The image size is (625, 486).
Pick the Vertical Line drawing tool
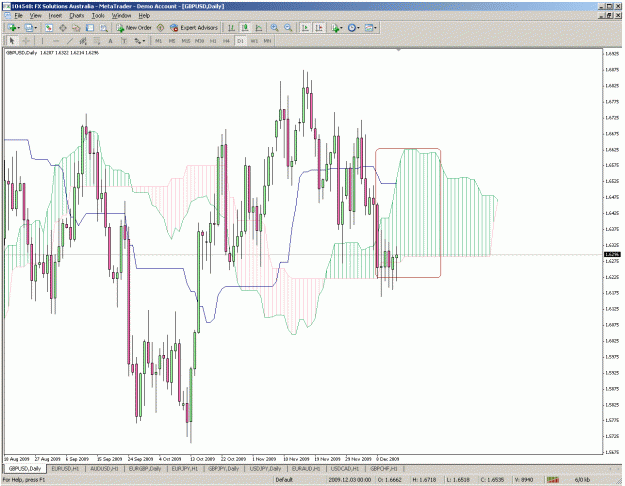[x=42, y=41]
